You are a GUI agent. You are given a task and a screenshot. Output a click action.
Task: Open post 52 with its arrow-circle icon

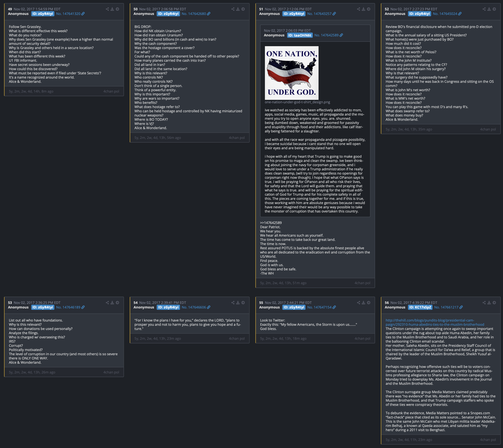(494, 9)
